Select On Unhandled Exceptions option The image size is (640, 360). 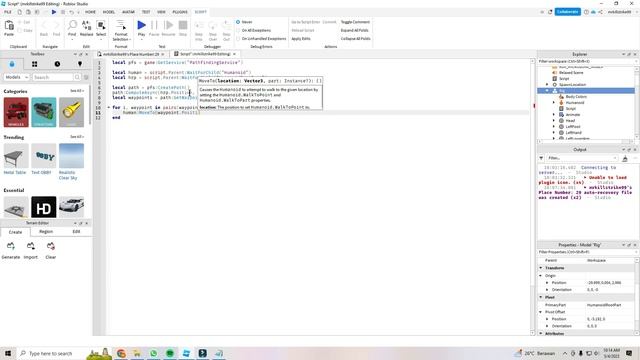click(238, 38)
